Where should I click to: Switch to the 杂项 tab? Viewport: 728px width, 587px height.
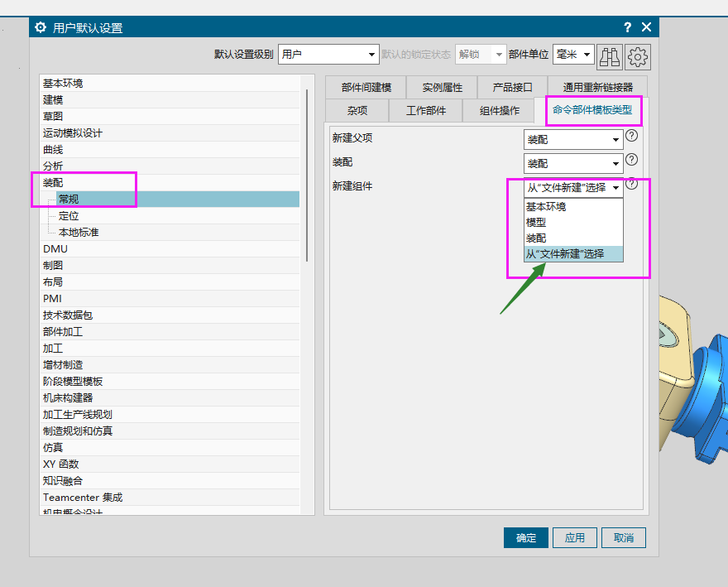point(357,111)
